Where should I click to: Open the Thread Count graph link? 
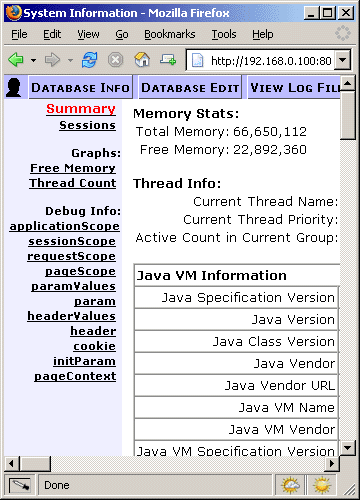point(73,183)
